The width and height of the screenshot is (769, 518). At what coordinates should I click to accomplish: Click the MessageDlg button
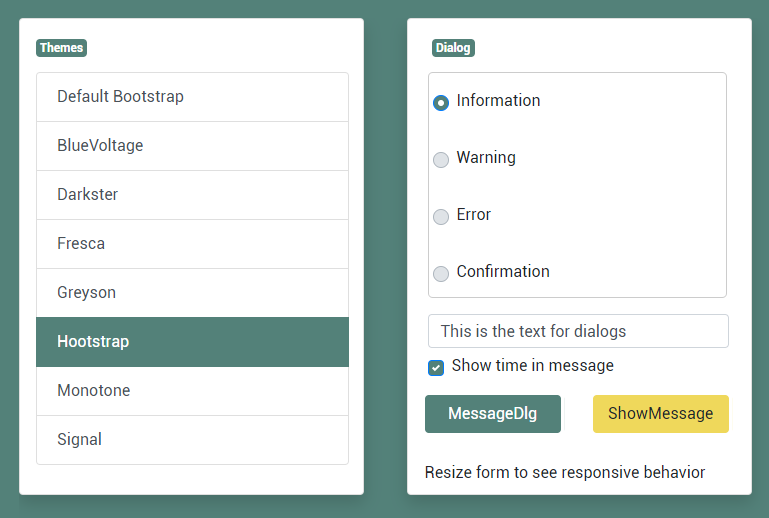[493, 414]
